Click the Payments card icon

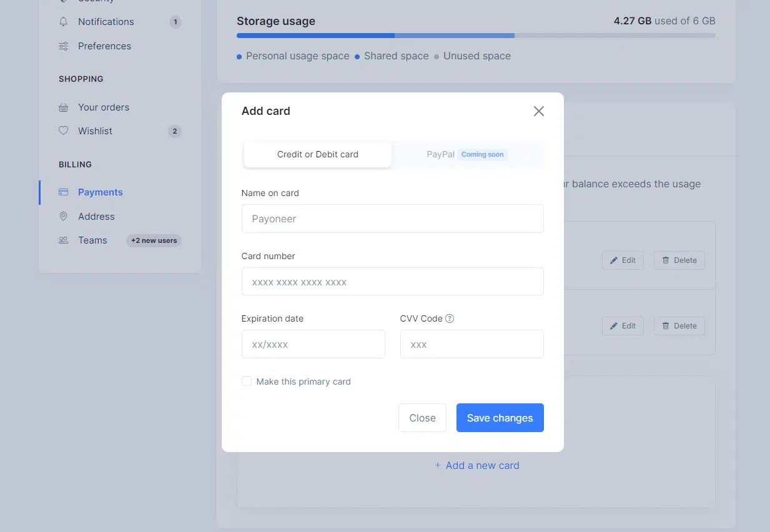pyautogui.click(x=63, y=192)
